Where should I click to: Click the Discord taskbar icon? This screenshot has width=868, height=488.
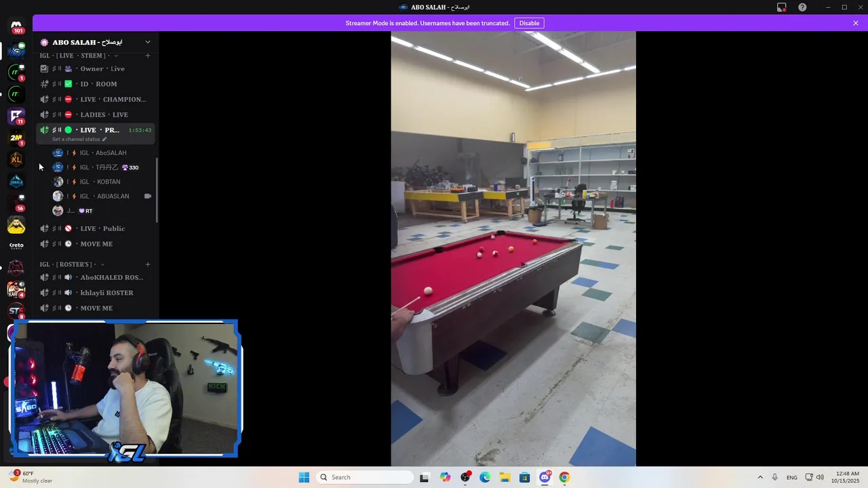[x=545, y=477]
